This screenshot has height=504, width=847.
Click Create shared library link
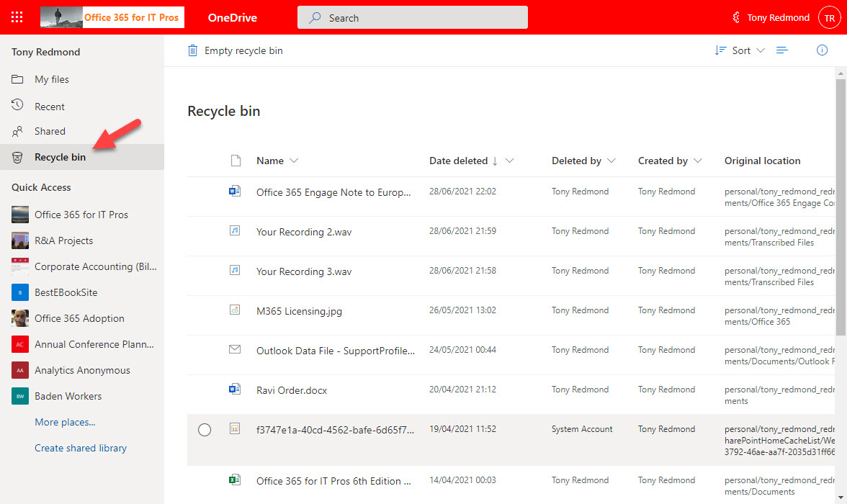[x=81, y=448]
